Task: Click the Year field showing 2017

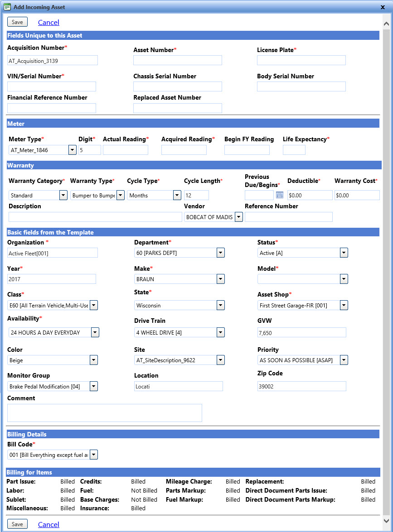Action: (x=52, y=279)
